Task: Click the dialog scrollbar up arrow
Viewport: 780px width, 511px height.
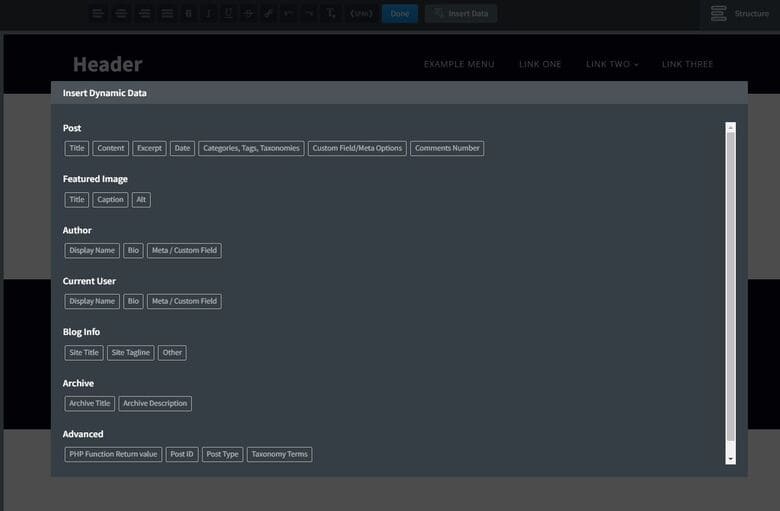Action: click(x=730, y=128)
